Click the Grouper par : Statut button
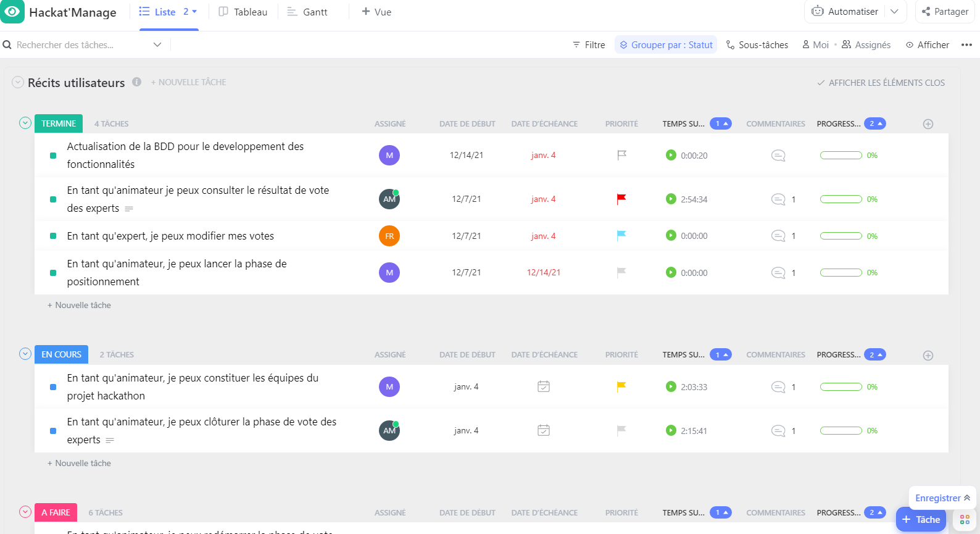Screen dimensions: 980x534 tap(666, 45)
